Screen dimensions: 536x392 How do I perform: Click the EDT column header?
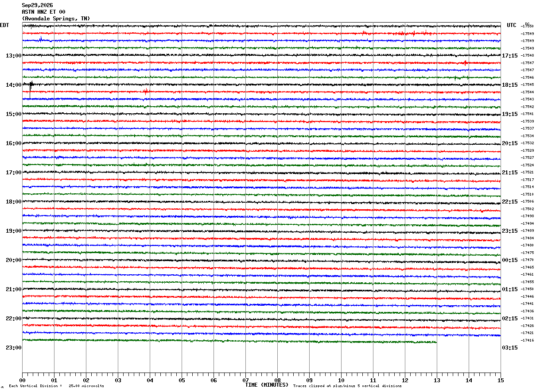4,25
